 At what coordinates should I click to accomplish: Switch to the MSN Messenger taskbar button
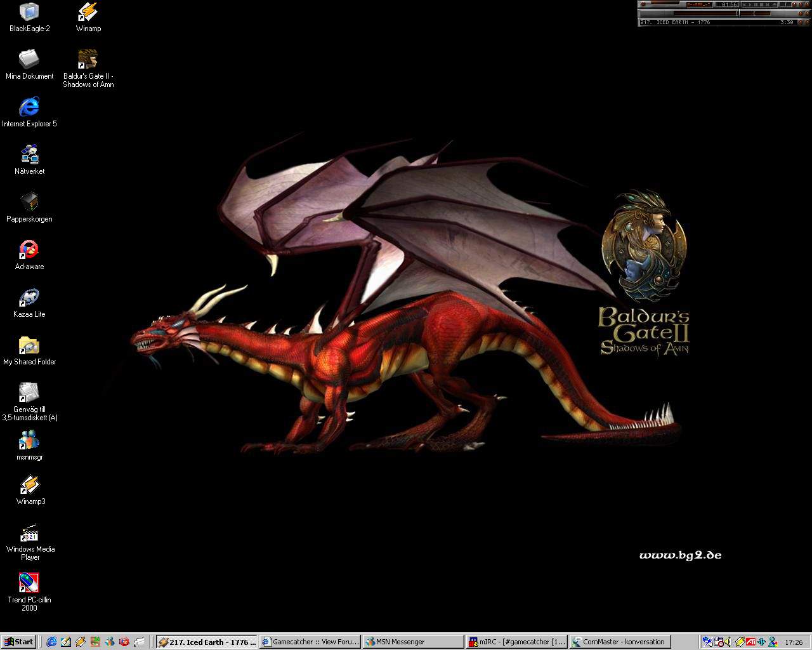[414, 642]
